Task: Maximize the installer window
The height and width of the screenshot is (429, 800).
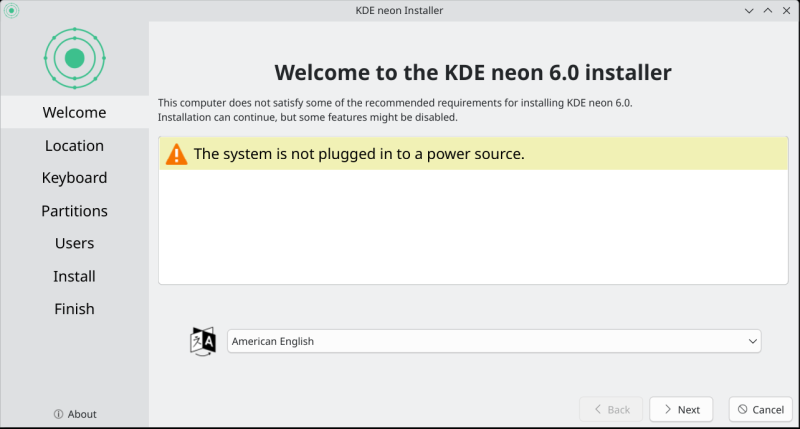Action: coord(768,10)
